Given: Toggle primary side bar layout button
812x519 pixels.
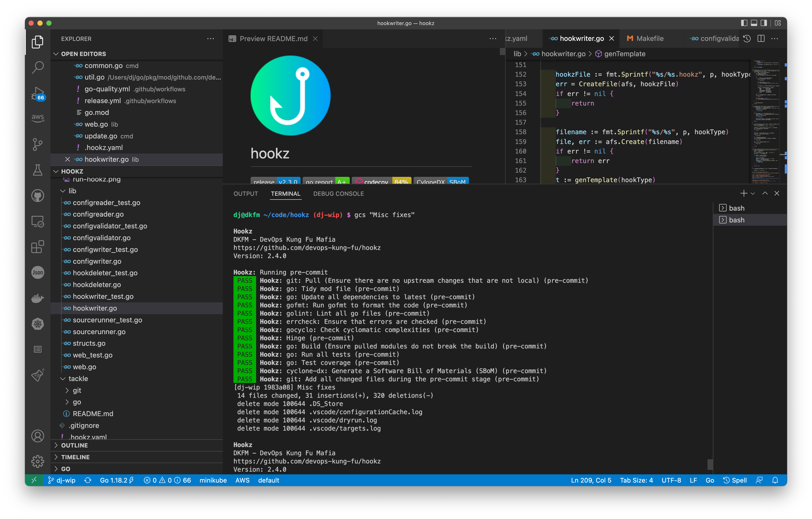Looking at the screenshot, I should tap(744, 23).
